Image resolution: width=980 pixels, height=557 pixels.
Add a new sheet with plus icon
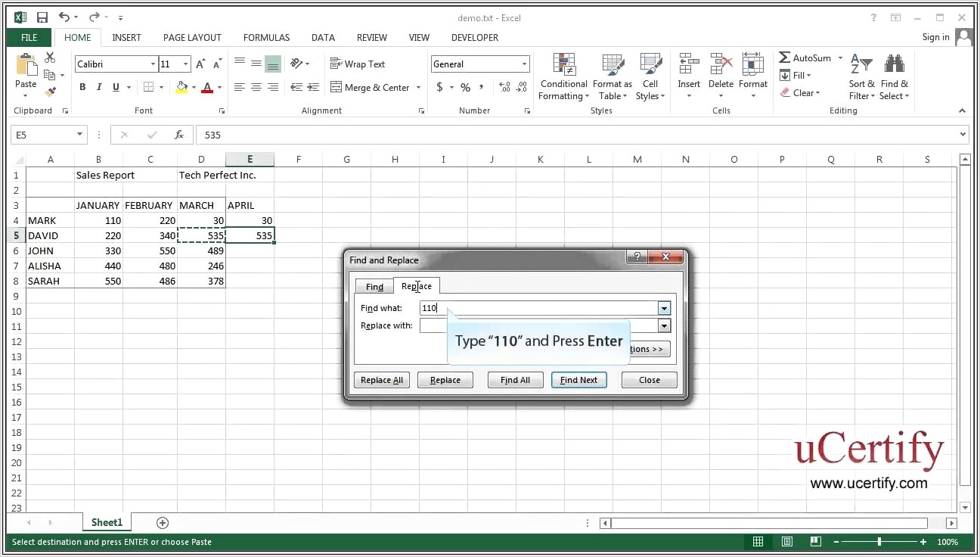click(162, 523)
